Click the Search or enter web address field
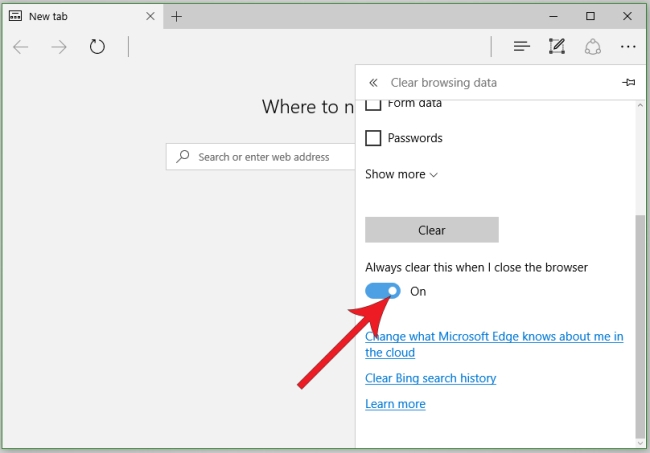 (x=261, y=157)
